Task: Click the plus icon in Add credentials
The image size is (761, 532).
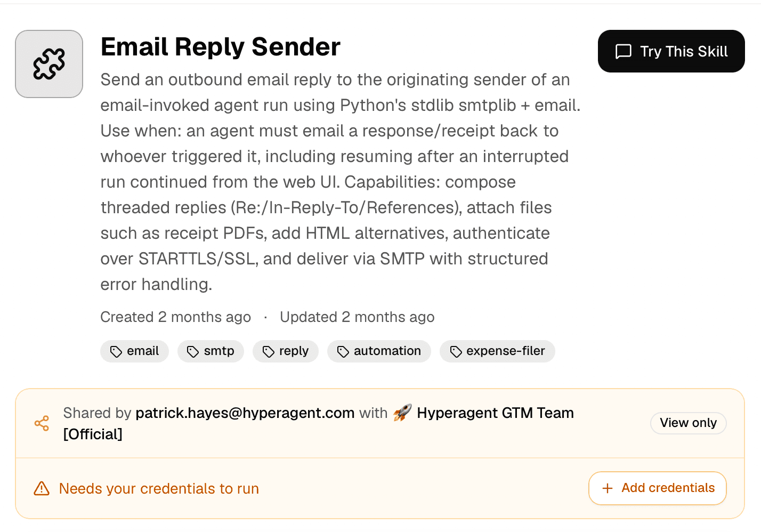Action: 608,488
